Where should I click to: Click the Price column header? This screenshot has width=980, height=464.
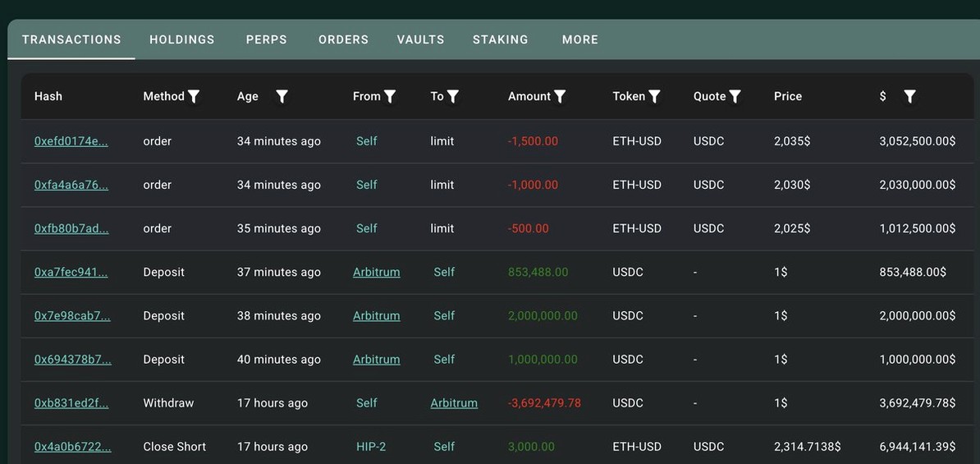point(787,96)
